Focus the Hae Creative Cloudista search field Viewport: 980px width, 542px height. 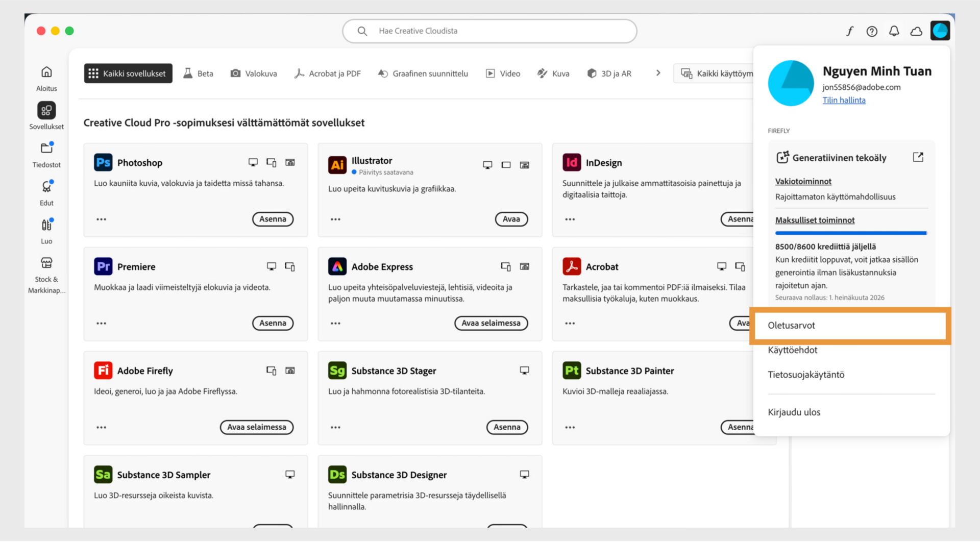(489, 31)
